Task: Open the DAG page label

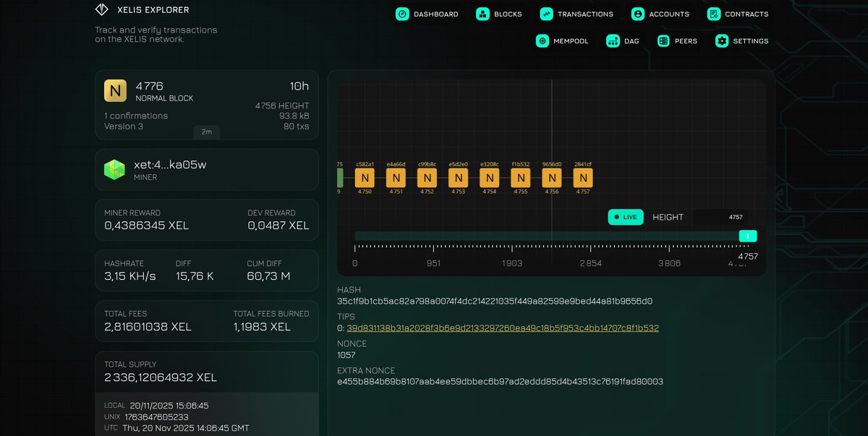Action: click(631, 41)
